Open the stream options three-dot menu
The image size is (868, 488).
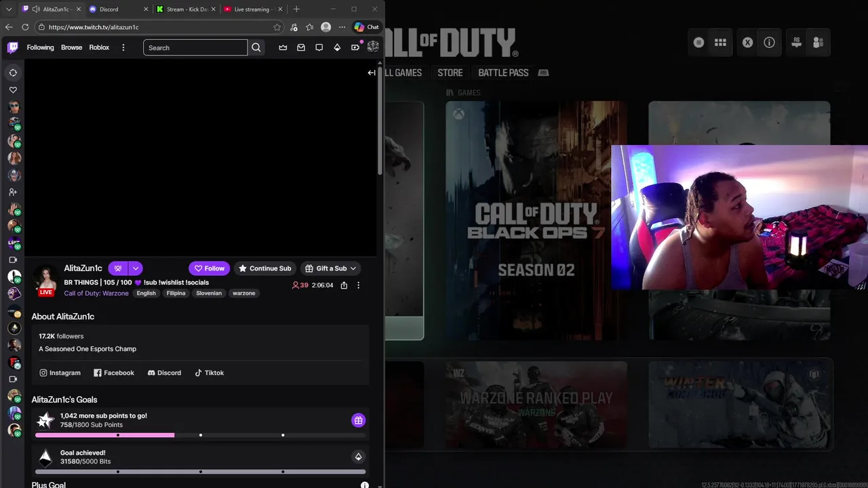(x=358, y=285)
